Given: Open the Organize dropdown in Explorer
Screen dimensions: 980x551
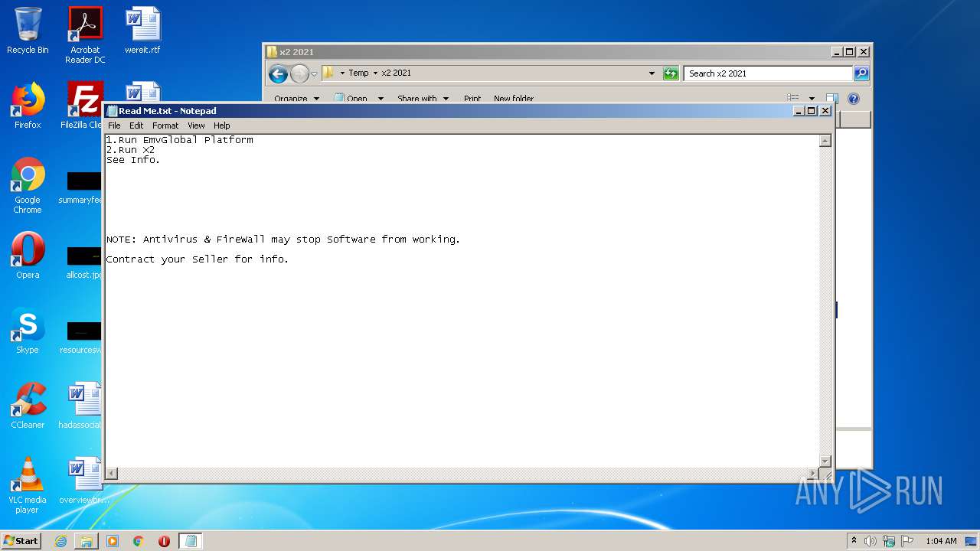Looking at the screenshot, I should pyautogui.click(x=297, y=99).
